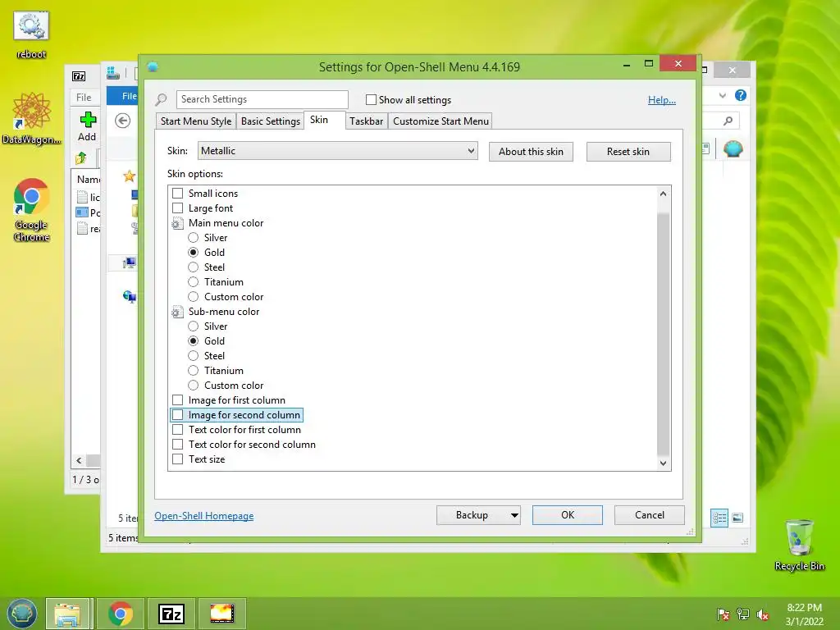Enable Show all settings
The width and height of the screenshot is (840, 630).
pos(371,99)
